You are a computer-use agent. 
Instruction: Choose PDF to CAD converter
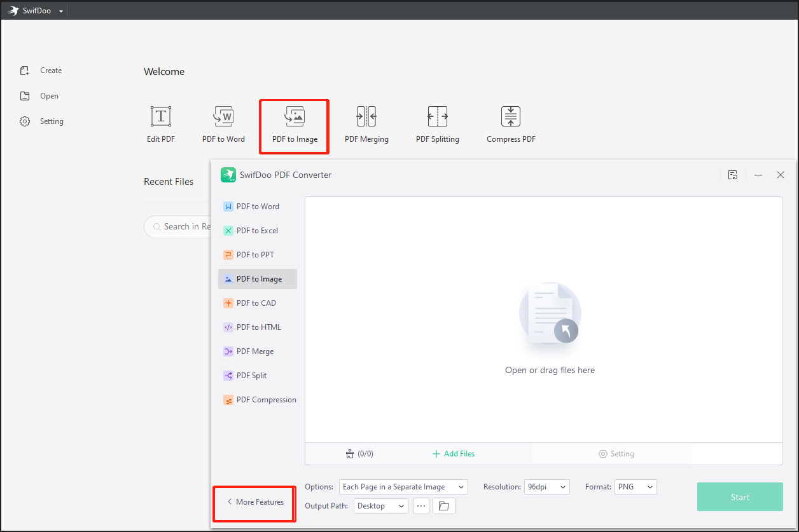pos(258,303)
